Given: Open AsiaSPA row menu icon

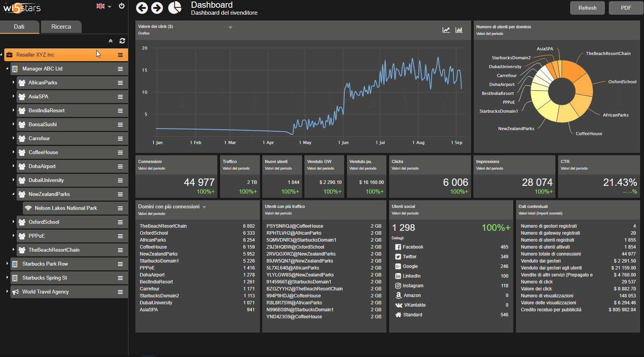Looking at the screenshot, I should pos(120,97).
